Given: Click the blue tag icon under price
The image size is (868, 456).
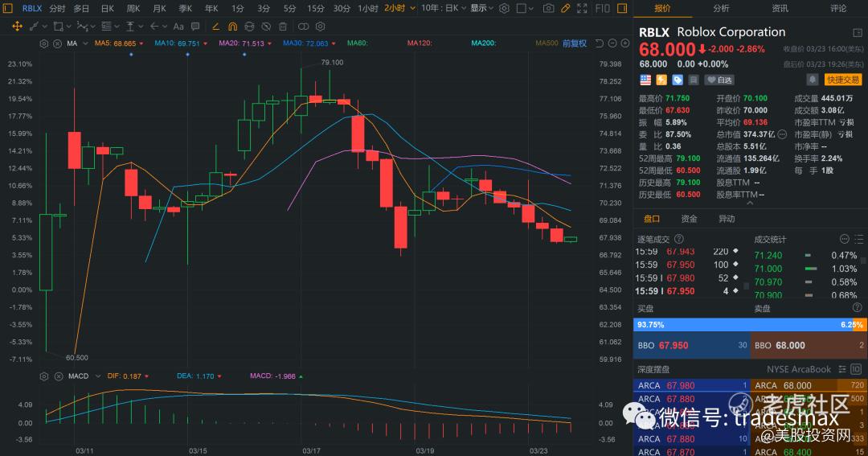Looking at the screenshot, I should (678, 80).
